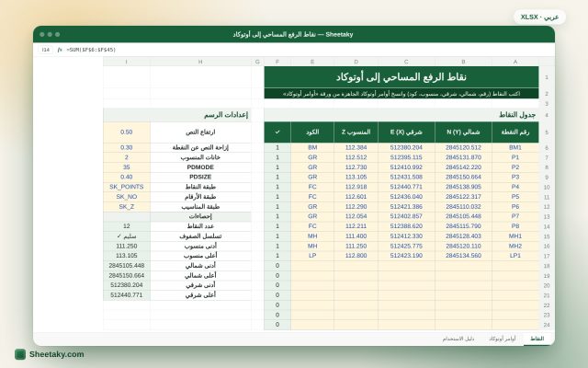Select easting cell 512388.620
This screenshot has width=588, height=368.
[406, 226]
